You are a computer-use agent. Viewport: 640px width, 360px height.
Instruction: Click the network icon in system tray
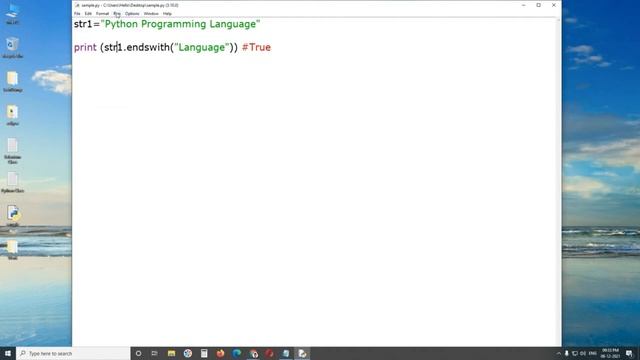[x=575, y=353]
